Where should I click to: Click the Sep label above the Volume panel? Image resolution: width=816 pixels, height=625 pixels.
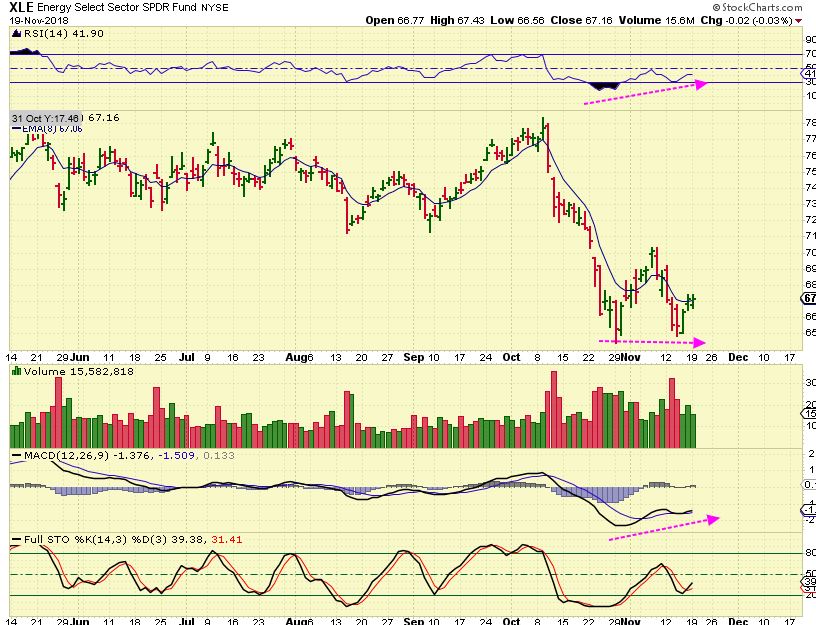pos(414,358)
